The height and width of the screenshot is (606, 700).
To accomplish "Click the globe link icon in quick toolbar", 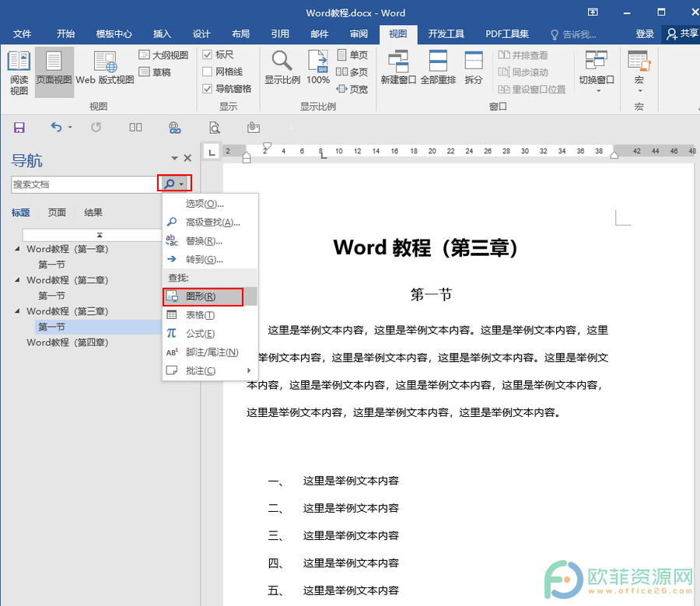I will pyautogui.click(x=174, y=128).
